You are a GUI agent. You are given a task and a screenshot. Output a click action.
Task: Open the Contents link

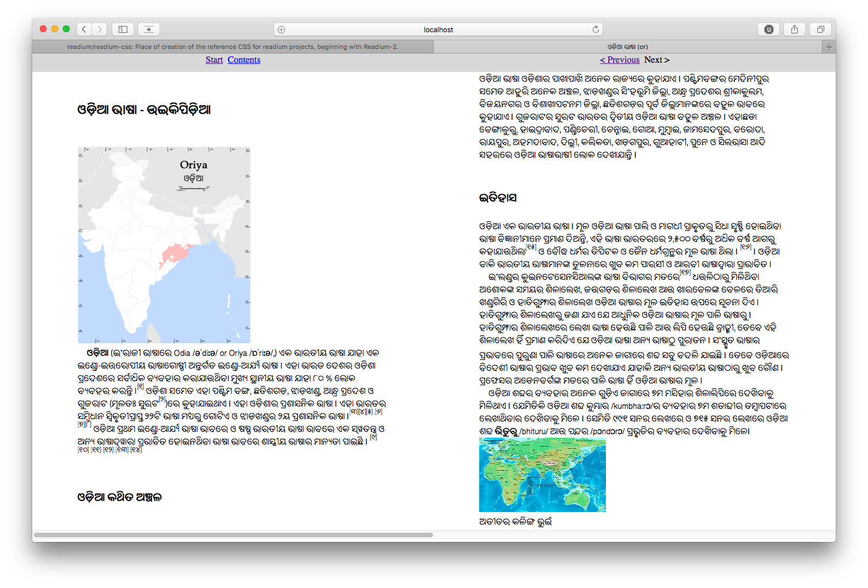tap(244, 60)
